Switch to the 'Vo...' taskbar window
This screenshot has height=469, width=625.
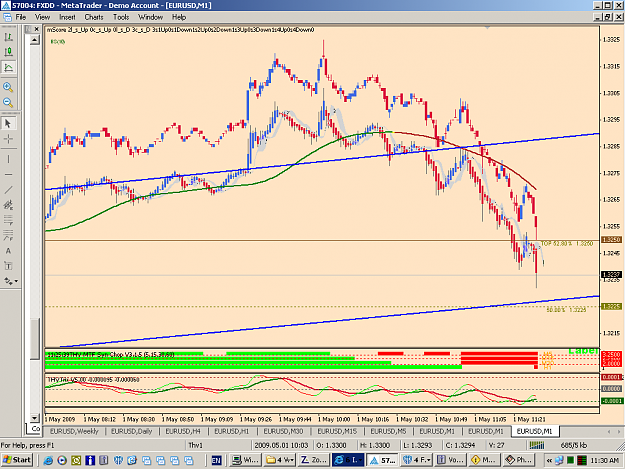[450, 460]
